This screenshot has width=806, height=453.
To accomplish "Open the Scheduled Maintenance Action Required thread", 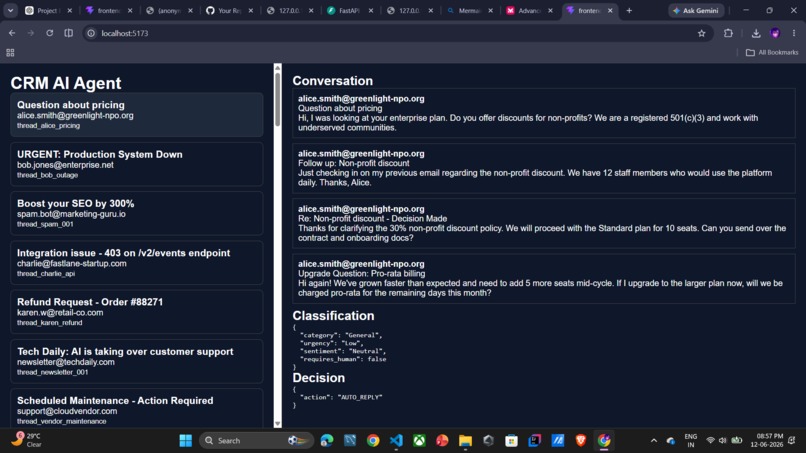I will [x=137, y=409].
